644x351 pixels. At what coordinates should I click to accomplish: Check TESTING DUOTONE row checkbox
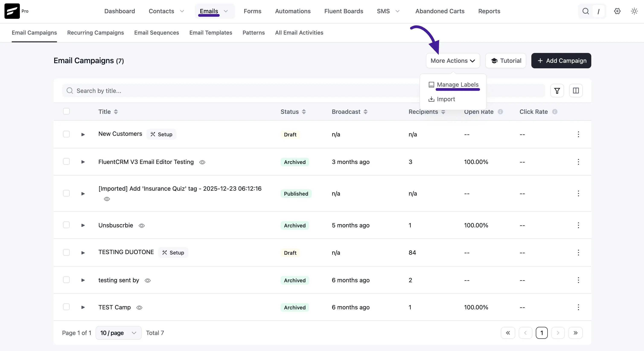click(x=66, y=252)
